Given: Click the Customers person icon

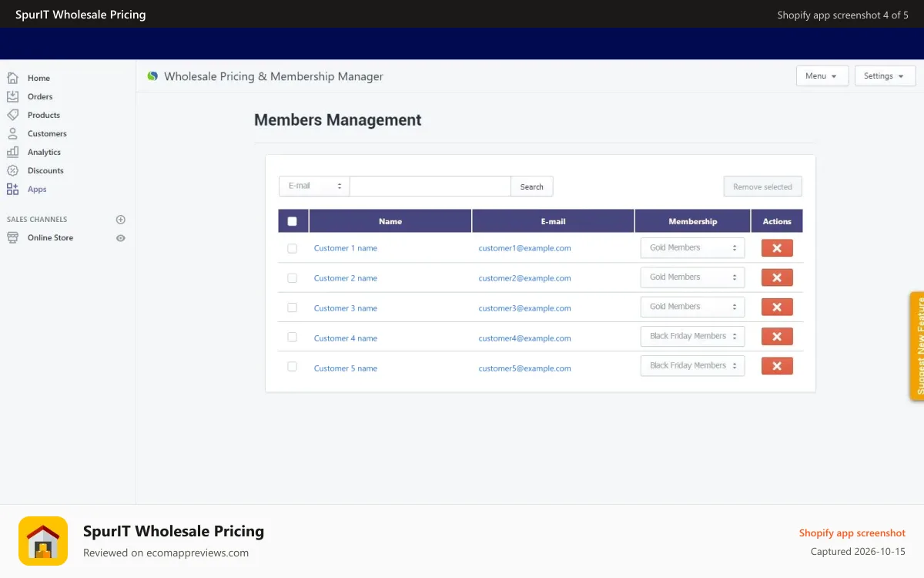Looking at the screenshot, I should tap(12, 133).
